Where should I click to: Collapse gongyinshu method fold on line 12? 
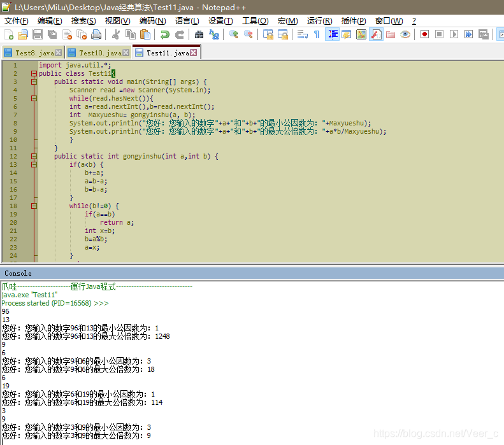(34, 157)
